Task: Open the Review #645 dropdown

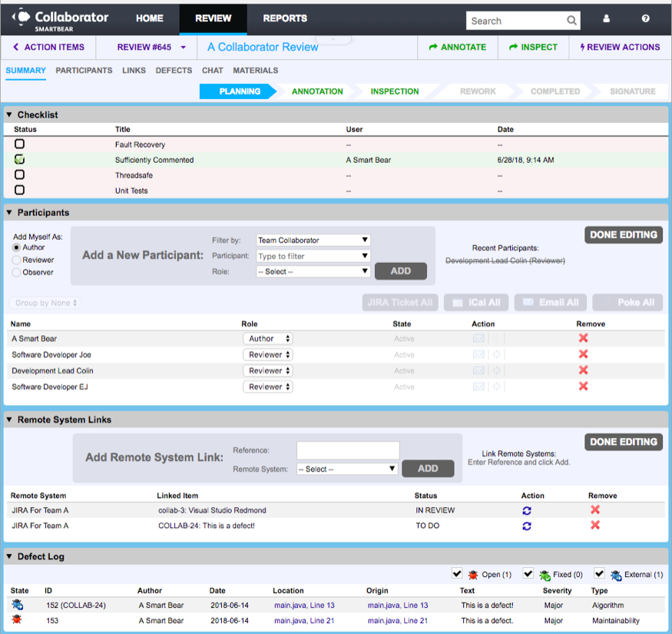Action: click(x=151, y=47)
